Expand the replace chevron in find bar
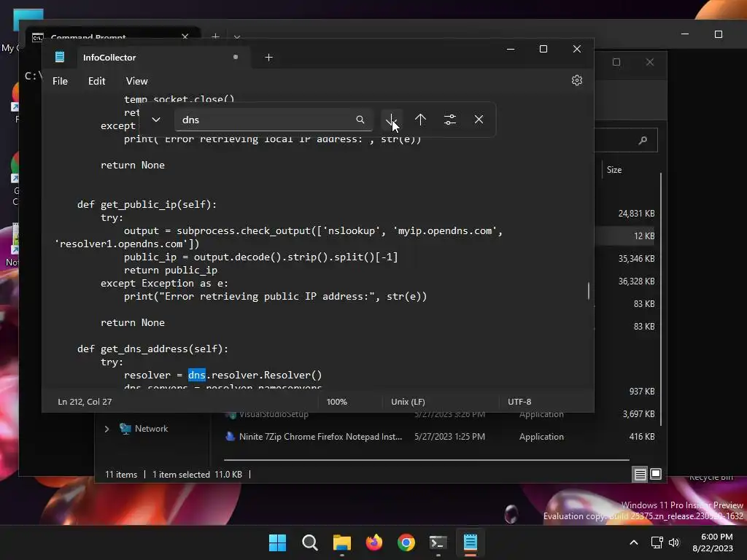Viewport: 747px width, 560px height. (x=156, y=120)
